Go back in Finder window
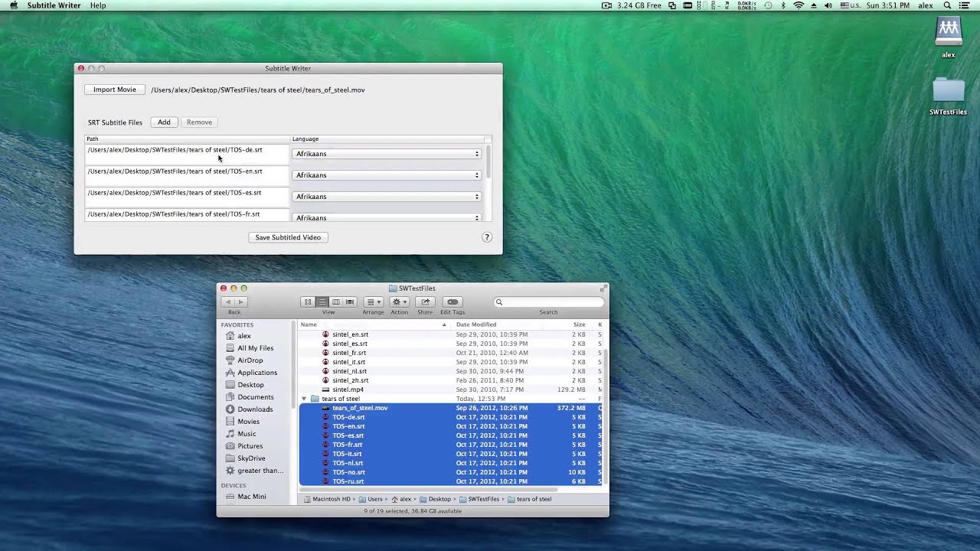Viewport: 980px width, 551px height. point(227,302)
